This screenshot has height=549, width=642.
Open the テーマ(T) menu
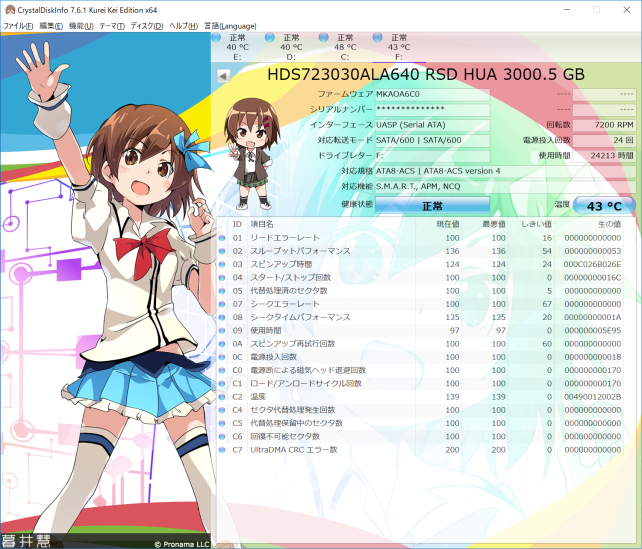click(x=112, y=26)
